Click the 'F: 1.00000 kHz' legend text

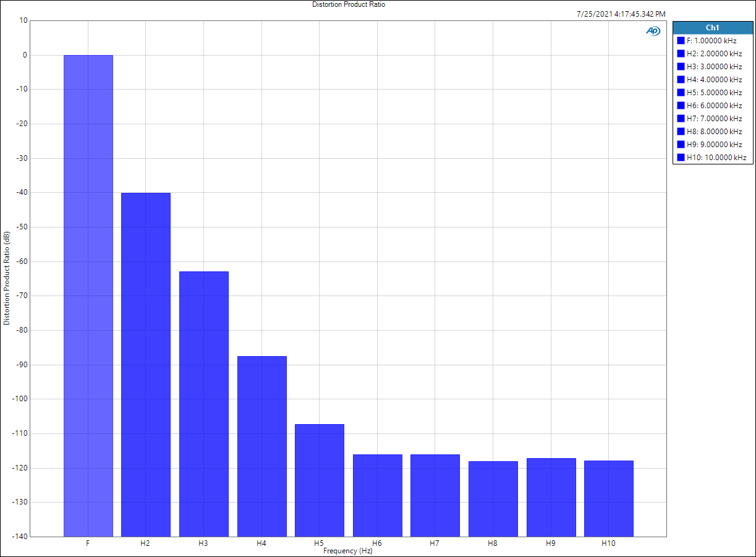(x=711, y=40)
